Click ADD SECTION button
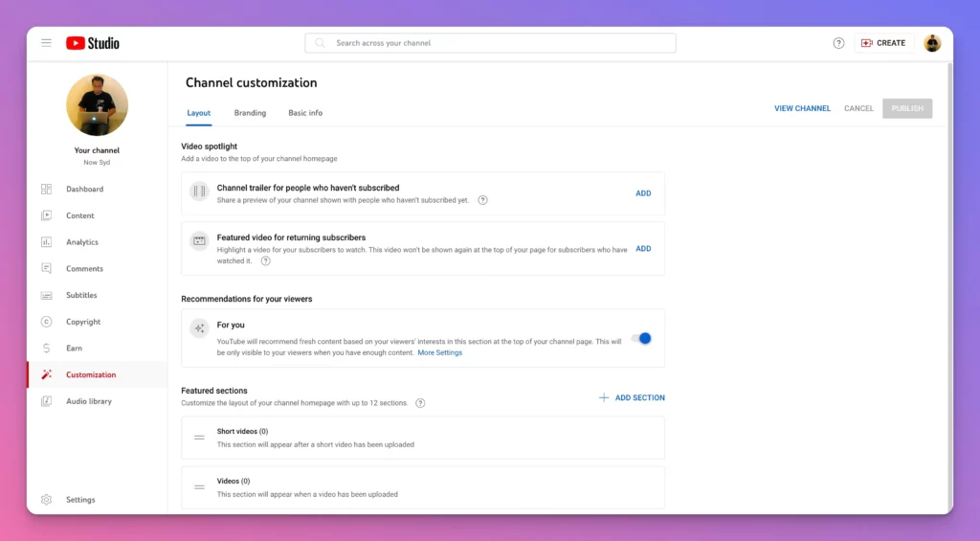 pos(632,397)
